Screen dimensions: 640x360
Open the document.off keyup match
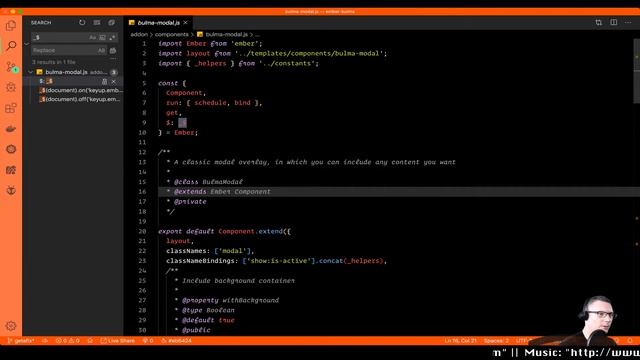click(80, 99)
